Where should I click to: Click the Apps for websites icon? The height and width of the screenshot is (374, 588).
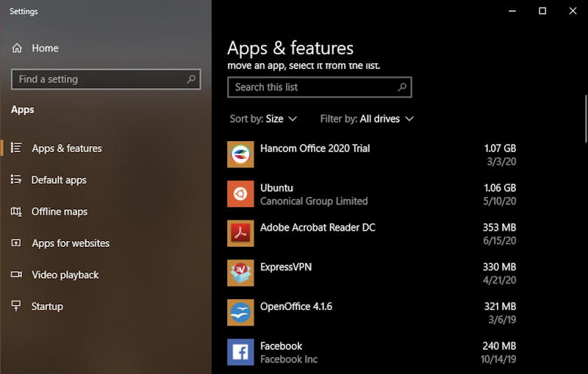[16, 242]
